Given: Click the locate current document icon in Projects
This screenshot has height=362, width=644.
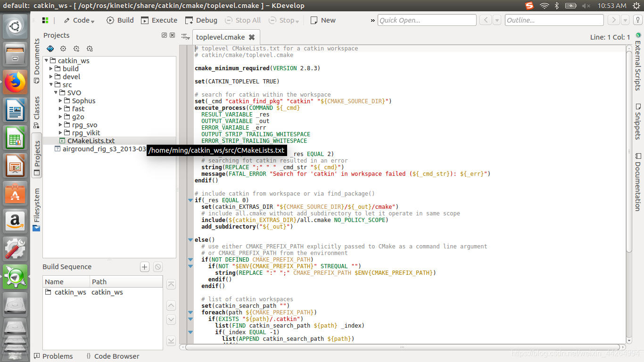Looking at the screenshot, I should pyautogui.click(x=50, y=49).
